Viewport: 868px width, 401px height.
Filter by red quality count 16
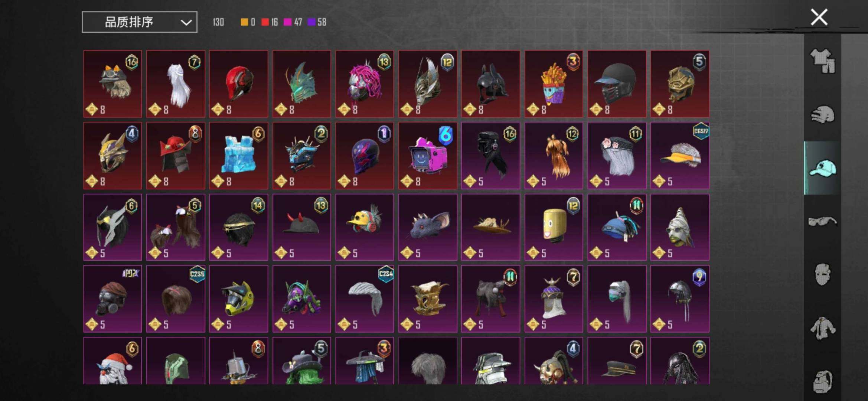click(270, 22)
